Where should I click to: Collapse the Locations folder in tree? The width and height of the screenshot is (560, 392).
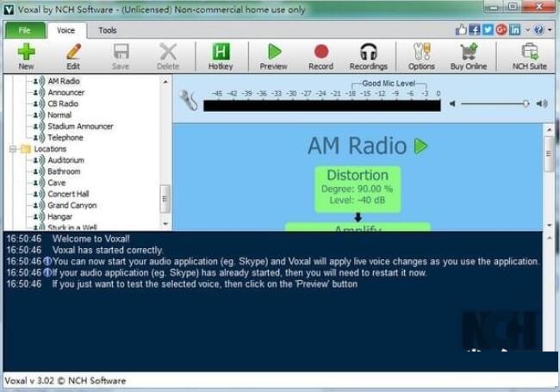point(14,149)
